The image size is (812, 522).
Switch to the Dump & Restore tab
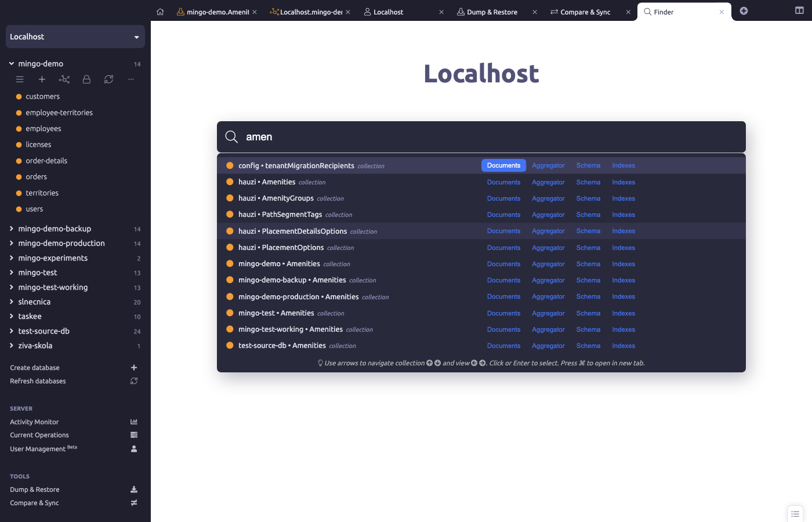[x=492, y=12]
